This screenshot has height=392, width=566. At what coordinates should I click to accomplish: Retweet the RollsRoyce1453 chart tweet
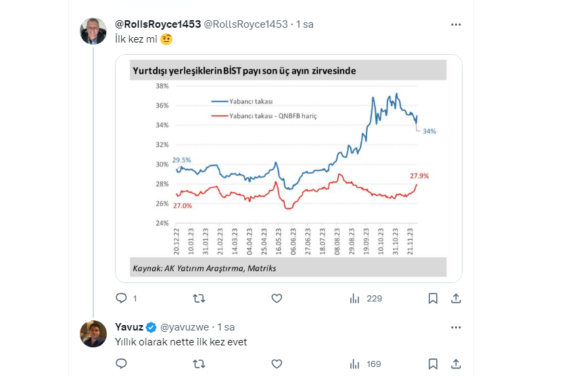pos(199,298)
